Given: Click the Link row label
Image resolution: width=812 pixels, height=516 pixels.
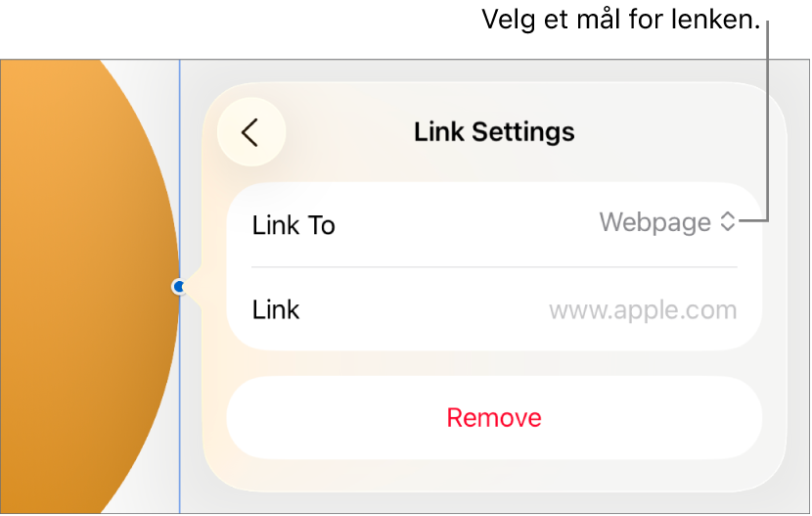Looking at the screenshot, I should tap(276, 309).
